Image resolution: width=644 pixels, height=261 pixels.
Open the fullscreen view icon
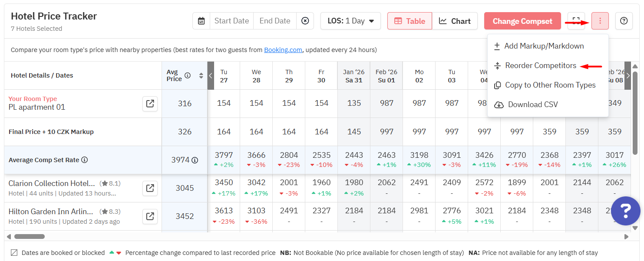[576, 21]
